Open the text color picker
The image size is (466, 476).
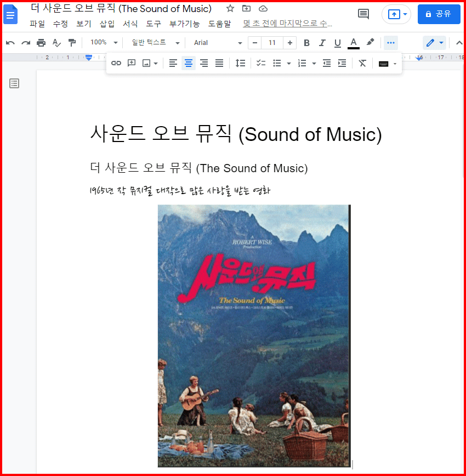[x=354, y=43]
